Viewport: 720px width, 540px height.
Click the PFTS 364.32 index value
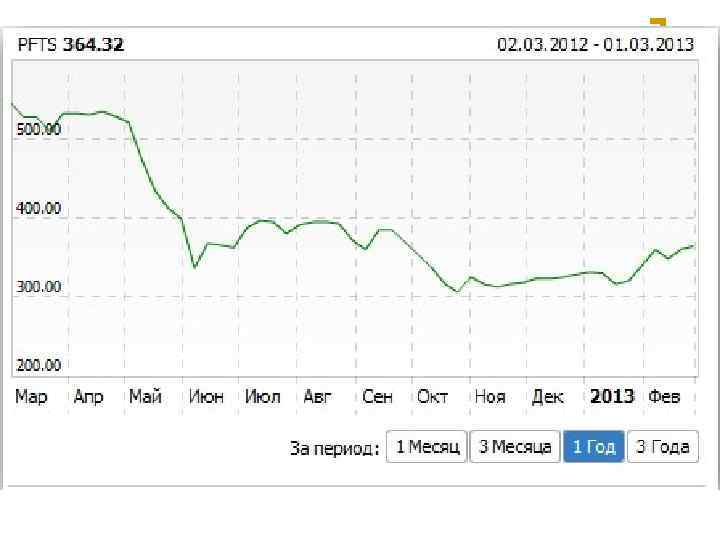pos(71,45)
